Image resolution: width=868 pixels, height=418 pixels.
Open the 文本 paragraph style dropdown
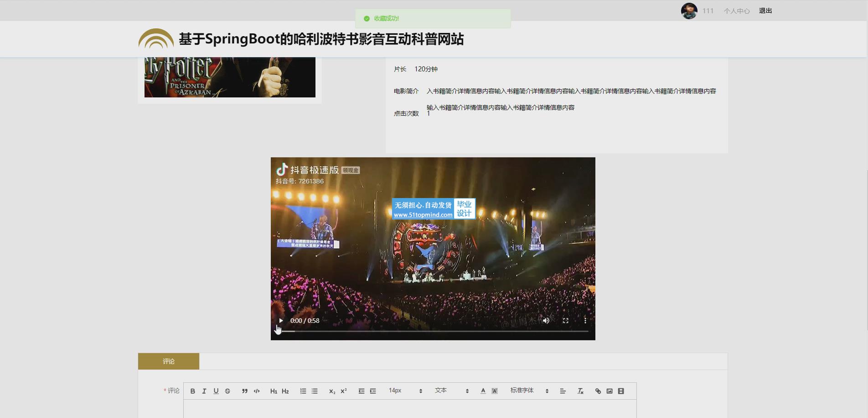[452, 391]
